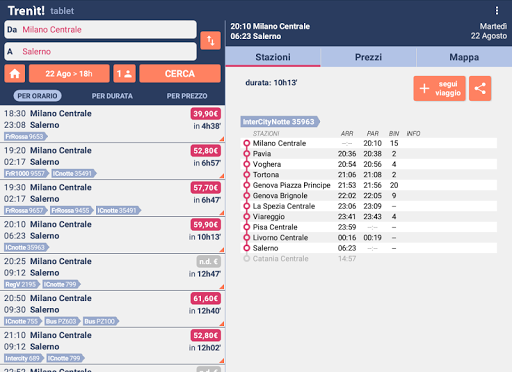This screenshot has height=372, width=512.
Task: Share this journey via share icon
Action: (x=480, y=88)
